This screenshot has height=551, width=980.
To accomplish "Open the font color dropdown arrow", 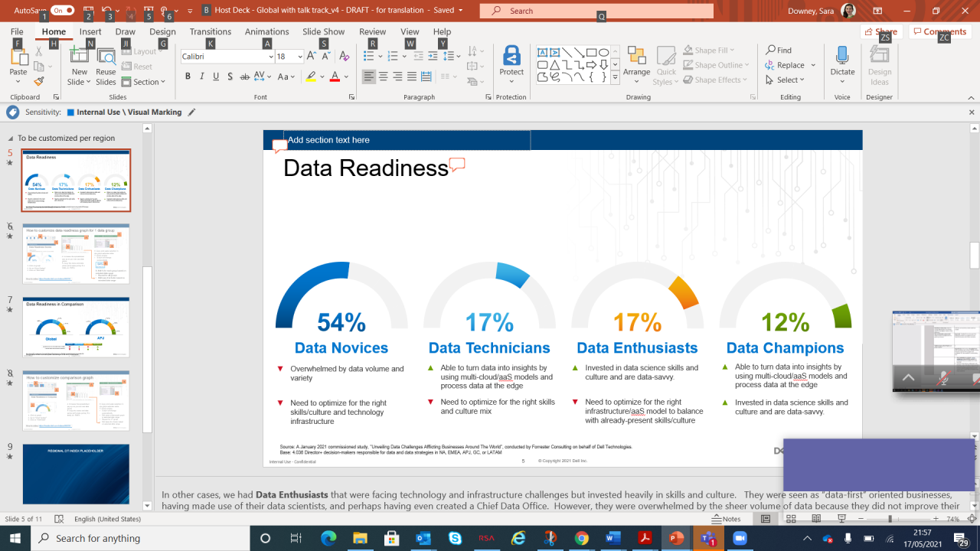I will pos(346,77).
